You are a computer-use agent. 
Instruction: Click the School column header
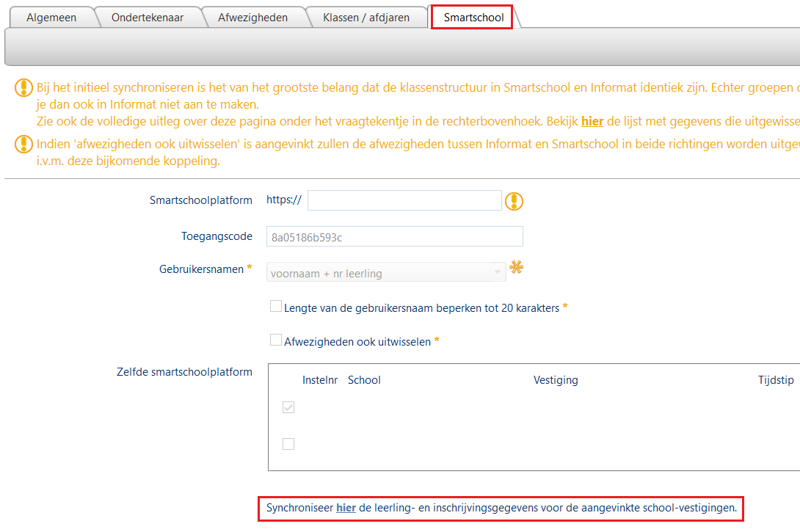pyautogui.click(x=364, y=380)
